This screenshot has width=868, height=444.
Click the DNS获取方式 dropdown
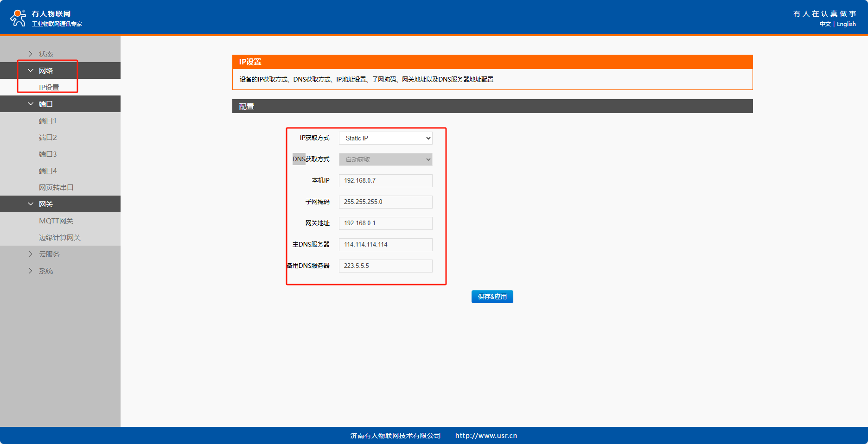click(x=385, y=159)
